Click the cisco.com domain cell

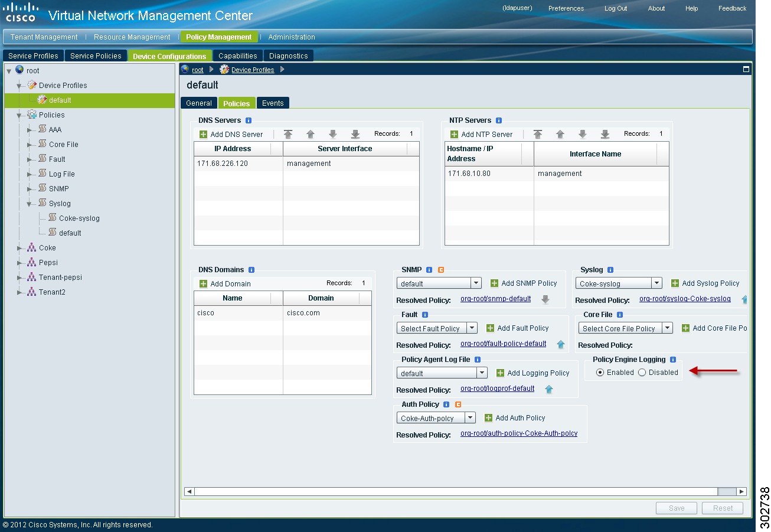[327, 313]
